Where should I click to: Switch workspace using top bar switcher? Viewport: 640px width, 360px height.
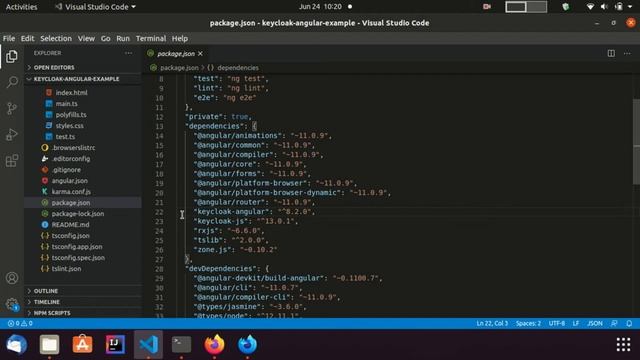click(526, 7)
